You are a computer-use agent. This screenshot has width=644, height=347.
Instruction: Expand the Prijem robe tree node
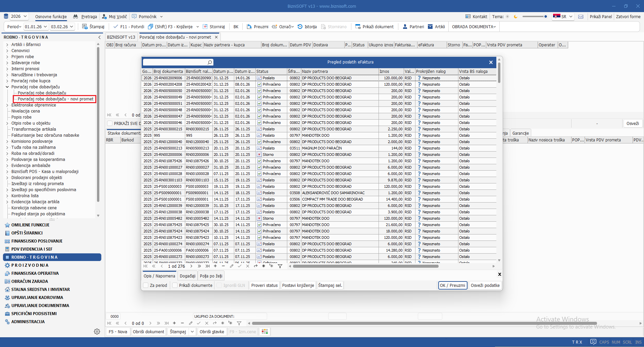coord(7,57)
